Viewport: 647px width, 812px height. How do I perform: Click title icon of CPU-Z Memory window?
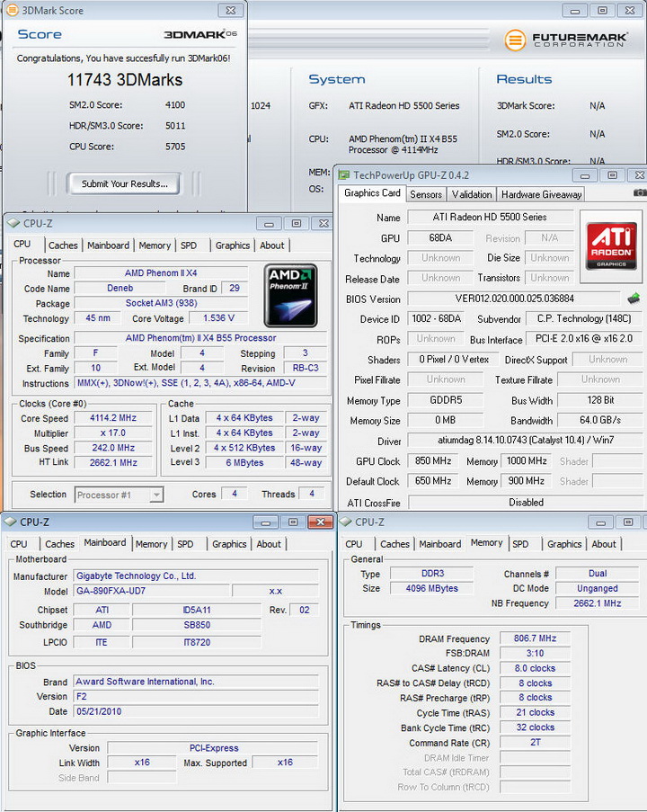[x=346, y=522]
